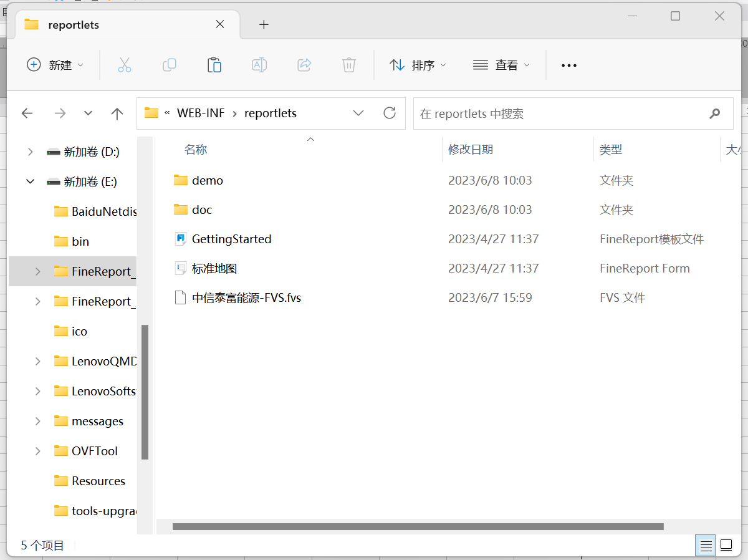This screenshot has height=560, width=748.
Task: Click the Share icon in toolbar
Action: 304,65
